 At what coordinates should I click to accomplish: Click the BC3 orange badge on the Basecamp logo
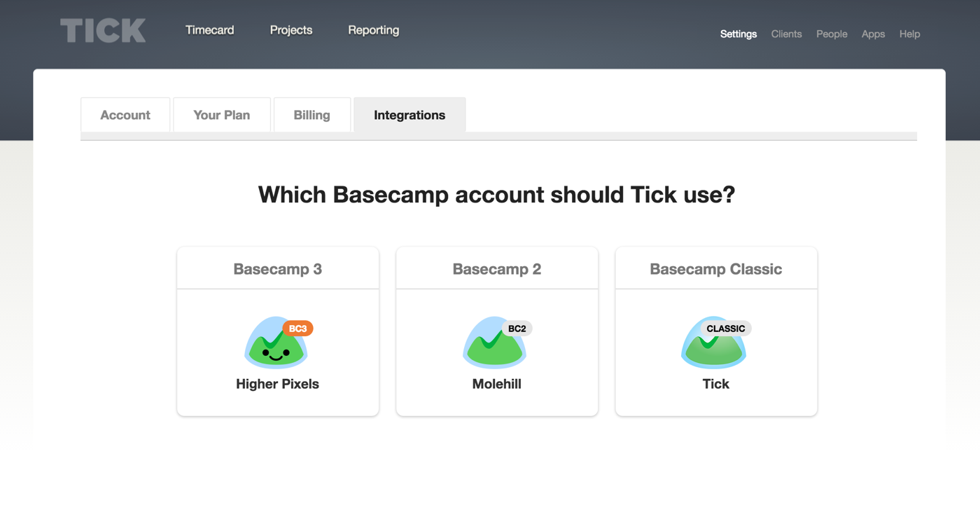297,328
